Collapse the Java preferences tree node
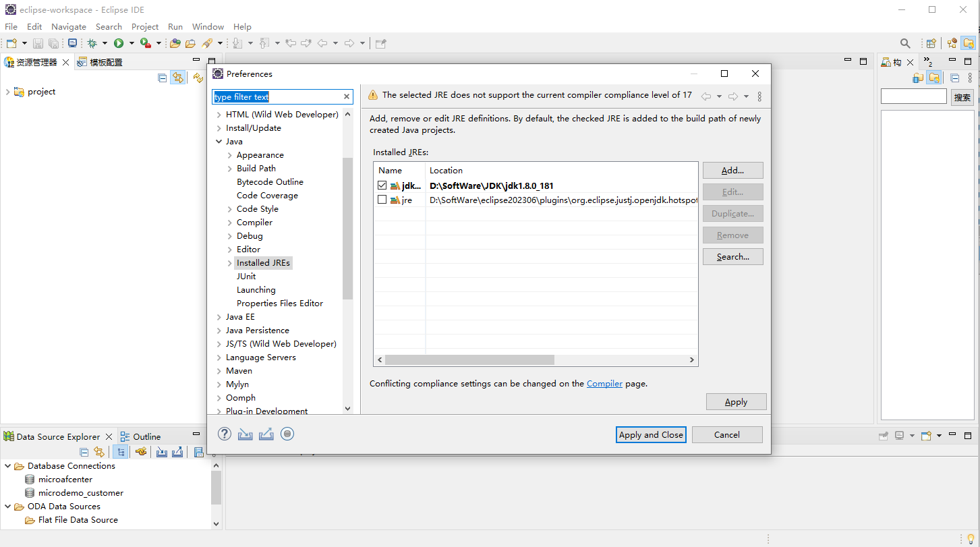This screenshot has height=547, width=980. pyautogui.click(x=219, y=142)
